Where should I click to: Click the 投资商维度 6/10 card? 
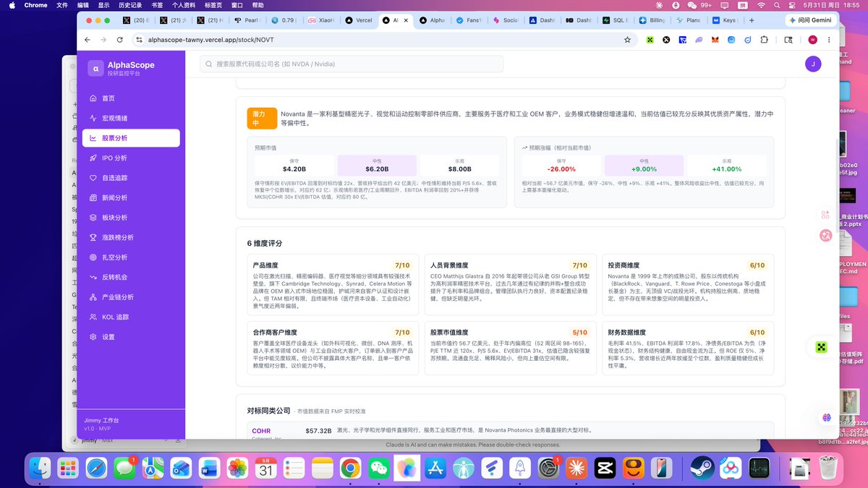pyautogui.click(x=688, y=285)
